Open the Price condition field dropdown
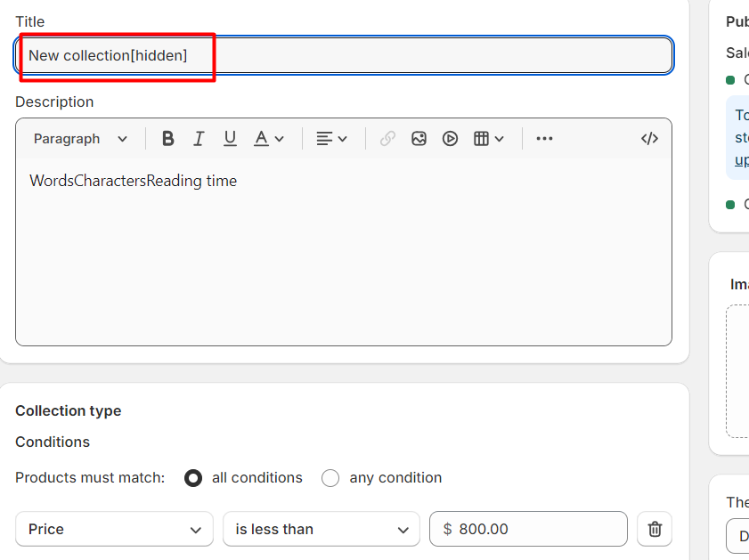Viewport: 749px width, 560px height. 114,529
